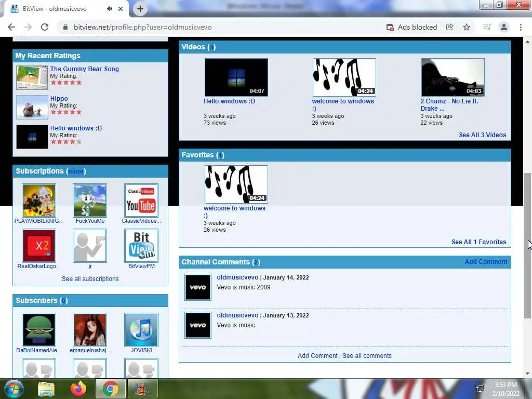The height and width of the screenshot is (399, 532).
Task: Open Ads blocked extension icon
Action: point(390,27)
